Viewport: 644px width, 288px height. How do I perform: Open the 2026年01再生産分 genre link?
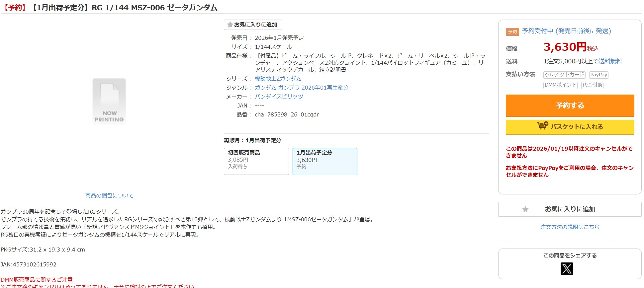tap(325, 88)
